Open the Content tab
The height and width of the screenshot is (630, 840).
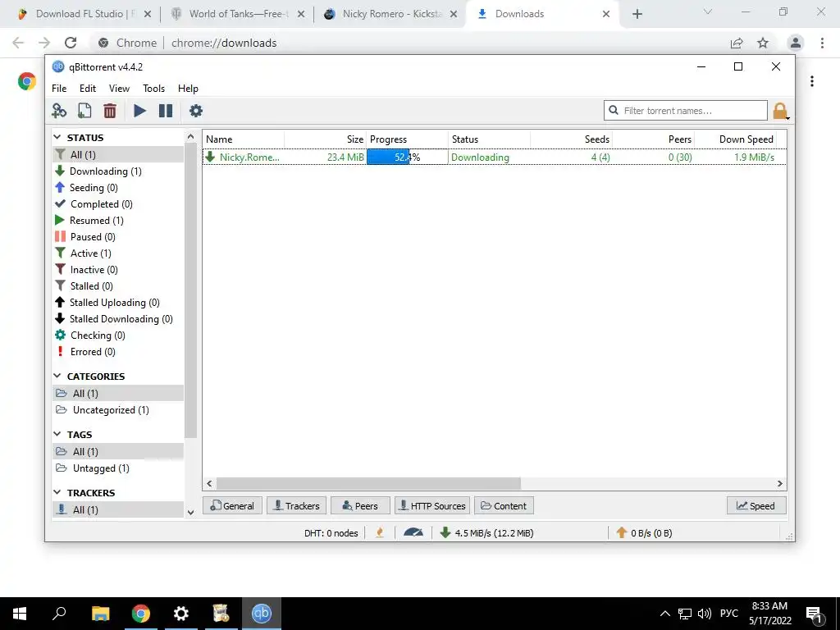point(504,505)
